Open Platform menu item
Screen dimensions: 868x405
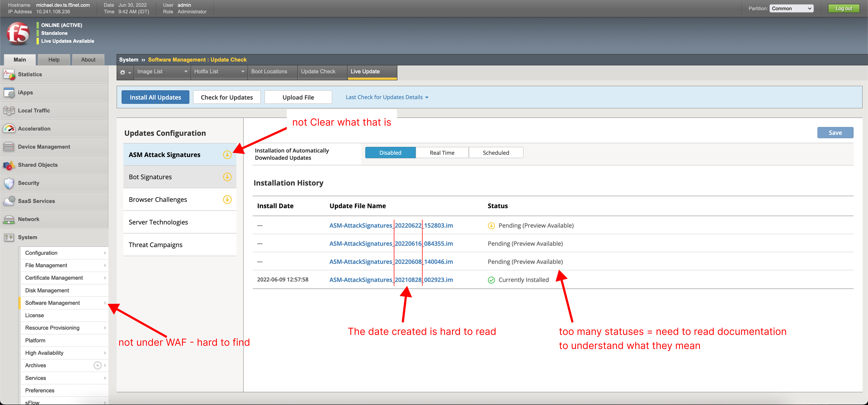click(x=64, y=341)
